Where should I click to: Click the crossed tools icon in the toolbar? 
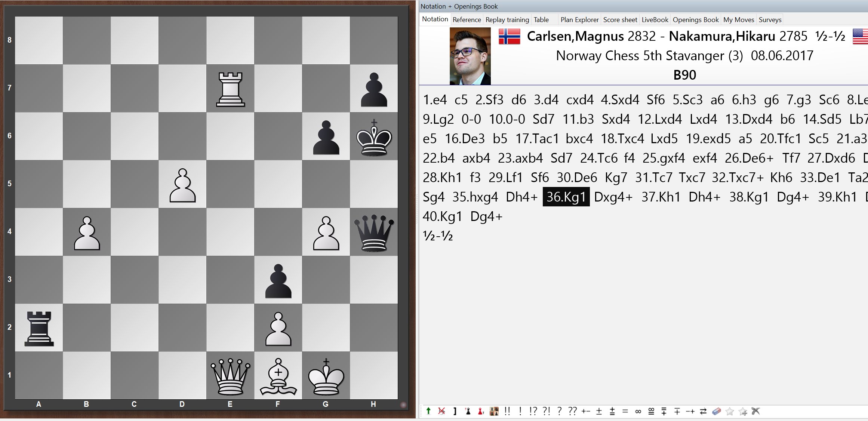(755, 411)
